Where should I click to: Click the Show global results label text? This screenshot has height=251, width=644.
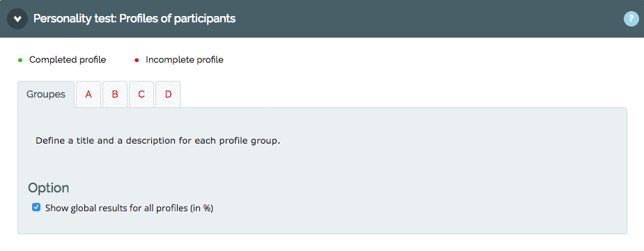(x=130, y=208)
